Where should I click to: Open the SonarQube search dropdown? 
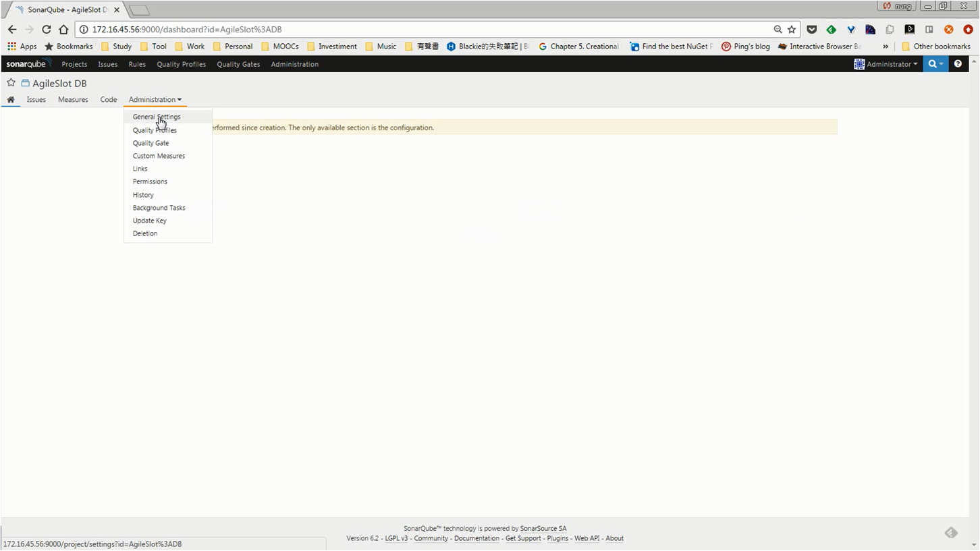(x=935, y=64)
